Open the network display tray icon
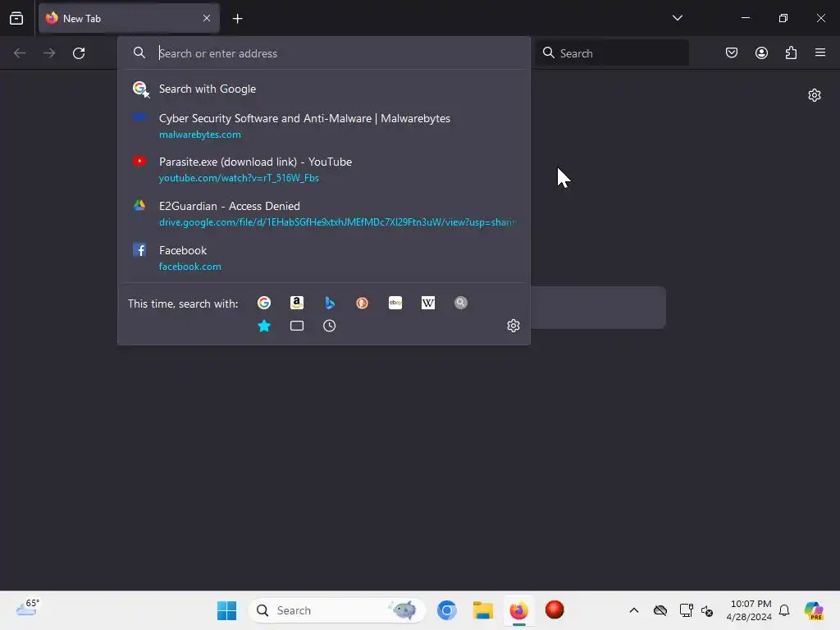 pyautogui.click(x=687, y=610)
